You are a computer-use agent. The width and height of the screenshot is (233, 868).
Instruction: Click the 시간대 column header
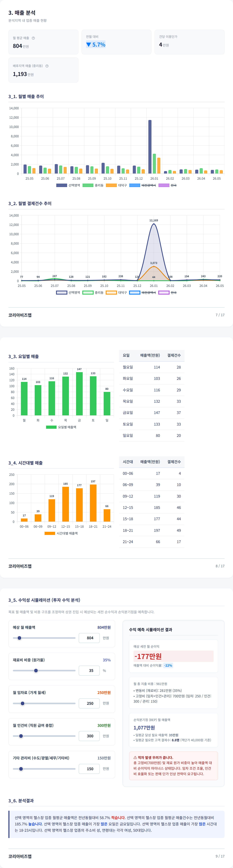click(128, 462)
